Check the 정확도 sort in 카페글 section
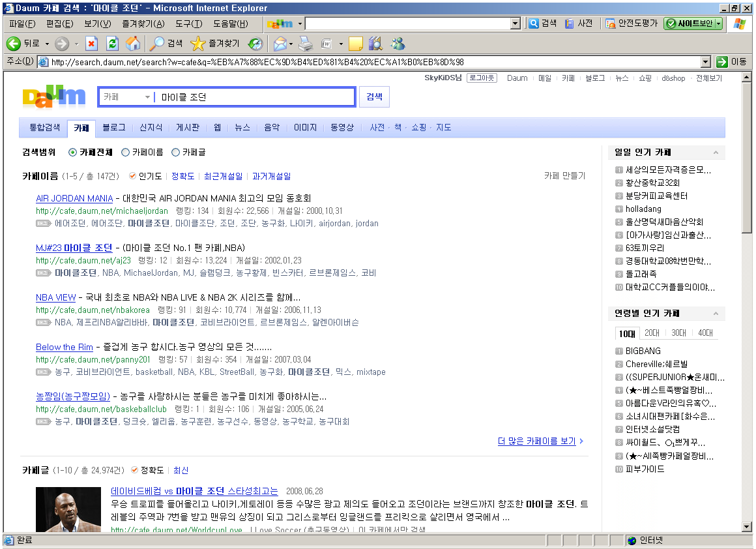Image resolution: width=756 pixels, height=549 pixels. tap(134, 470)
